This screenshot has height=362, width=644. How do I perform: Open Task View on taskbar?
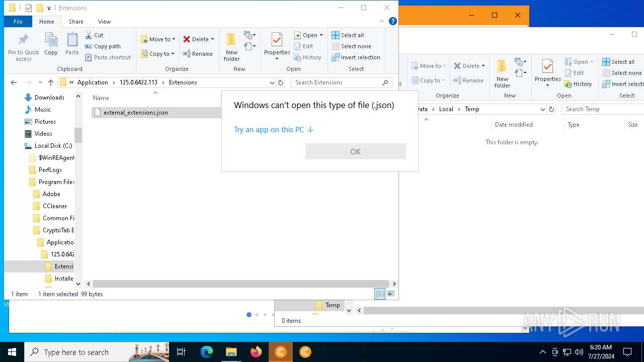click(181, 352)
